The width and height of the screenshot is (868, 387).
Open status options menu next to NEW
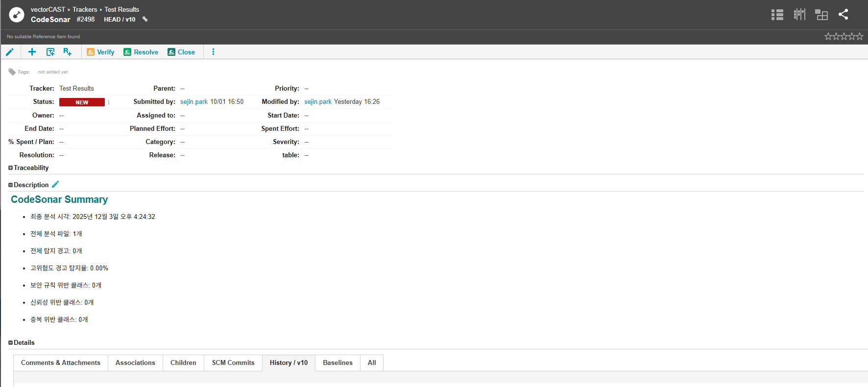(x=109, y=102)
